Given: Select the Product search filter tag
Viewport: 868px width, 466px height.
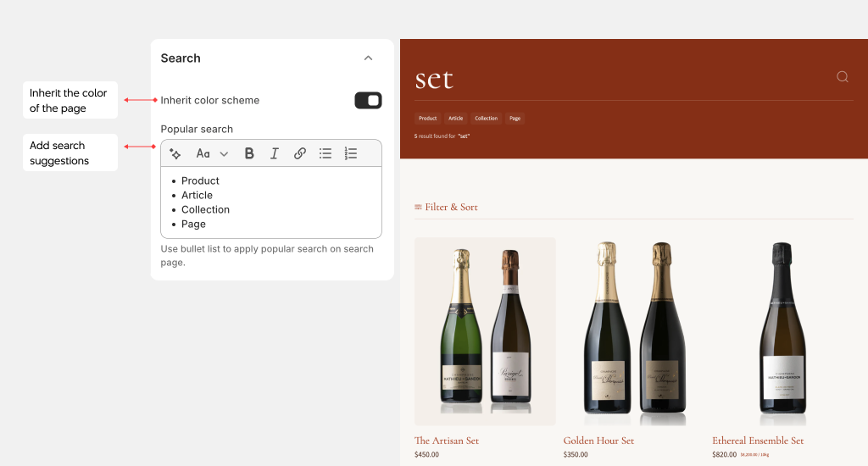Looking at the screenshot, I should (427, 119).
